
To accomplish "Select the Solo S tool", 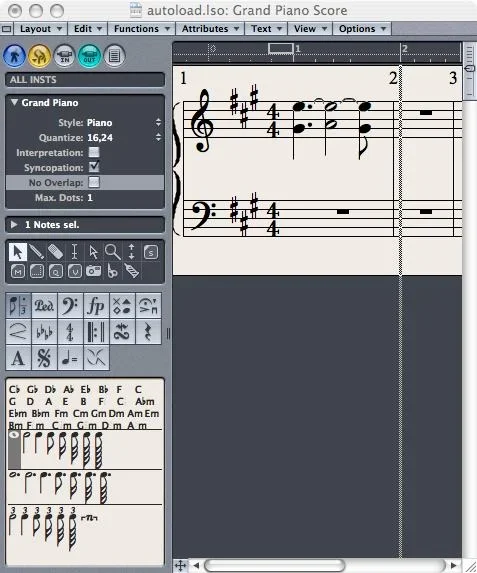I will pos(151,252).
